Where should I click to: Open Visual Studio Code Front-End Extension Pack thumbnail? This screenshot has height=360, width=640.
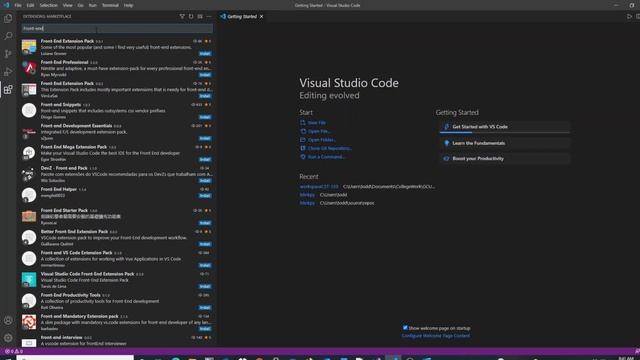(x=29, y=280)
